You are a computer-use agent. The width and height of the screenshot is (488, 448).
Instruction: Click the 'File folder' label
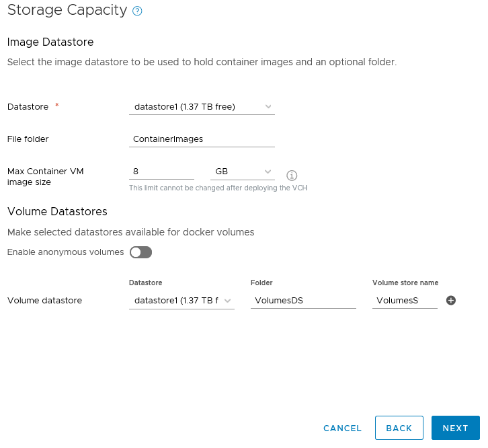point(28,139)
